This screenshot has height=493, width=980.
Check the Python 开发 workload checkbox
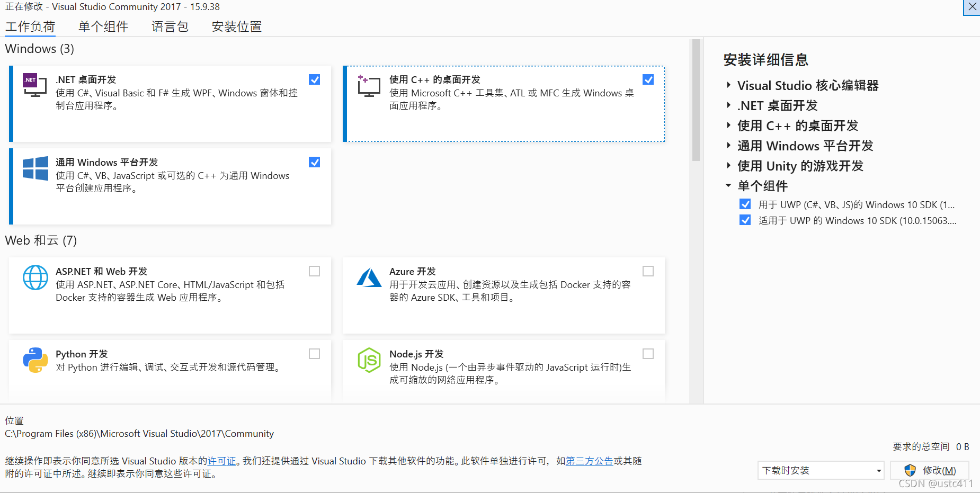315,354
